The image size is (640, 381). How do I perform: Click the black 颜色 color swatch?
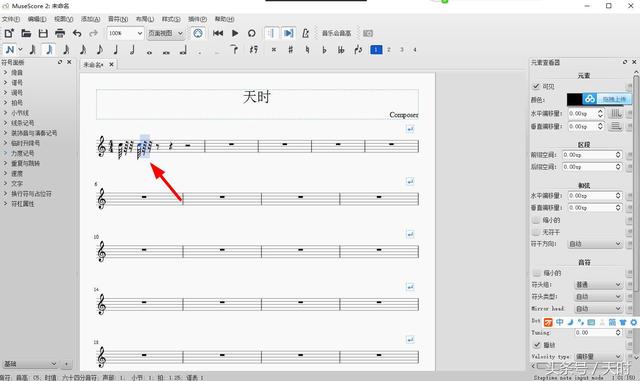point(574,99)
